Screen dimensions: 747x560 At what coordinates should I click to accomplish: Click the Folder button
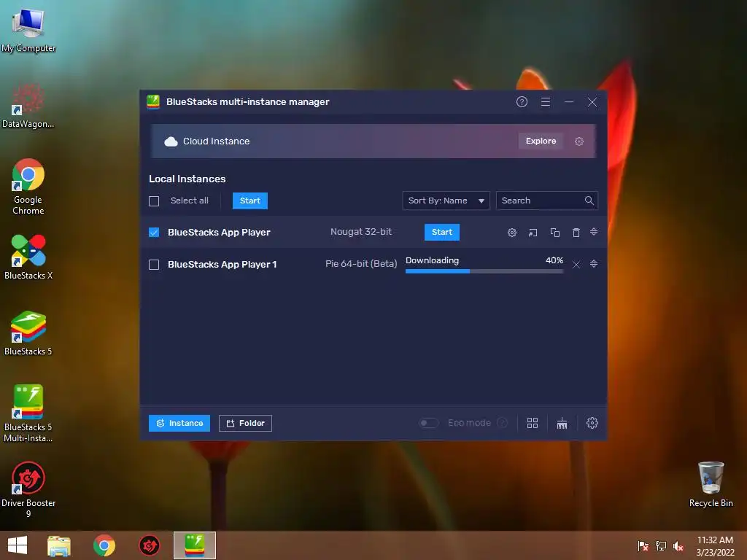click(x=245, y=423)
